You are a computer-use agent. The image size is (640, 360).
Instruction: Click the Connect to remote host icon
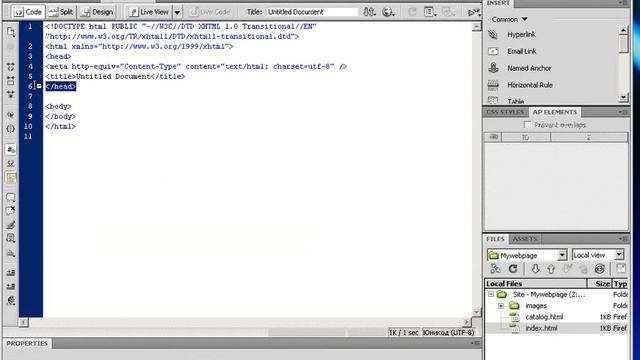pyautogui.click(x=495, y=269)
